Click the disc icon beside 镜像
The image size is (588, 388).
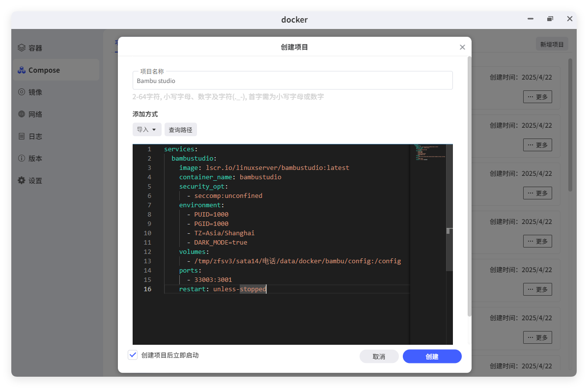(22, 92)
